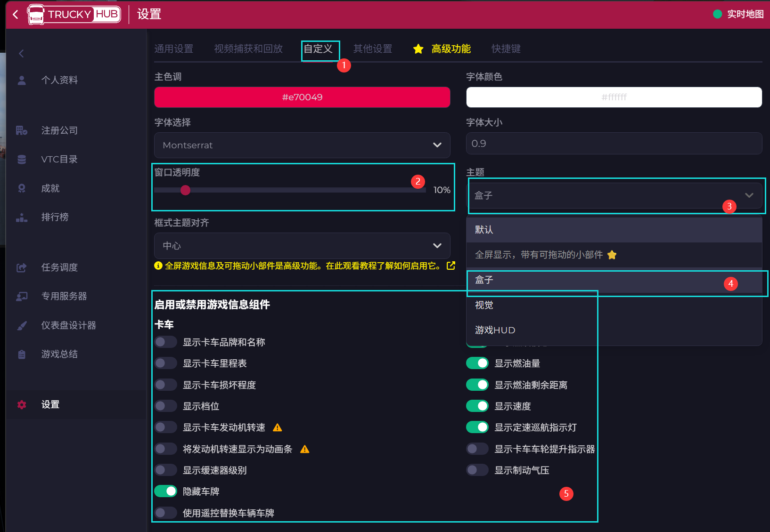The image size is (770, 532).
Task: Go to VTC目录 in sidebar
Action: tap(59, 160)
